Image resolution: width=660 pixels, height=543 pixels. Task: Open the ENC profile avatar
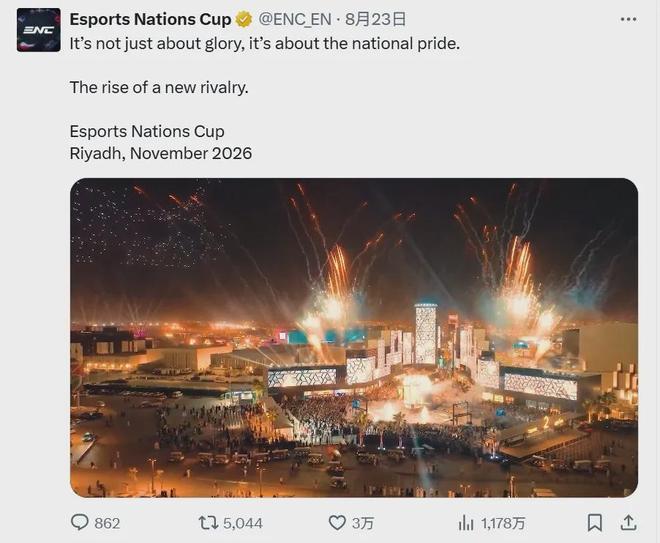38,30
